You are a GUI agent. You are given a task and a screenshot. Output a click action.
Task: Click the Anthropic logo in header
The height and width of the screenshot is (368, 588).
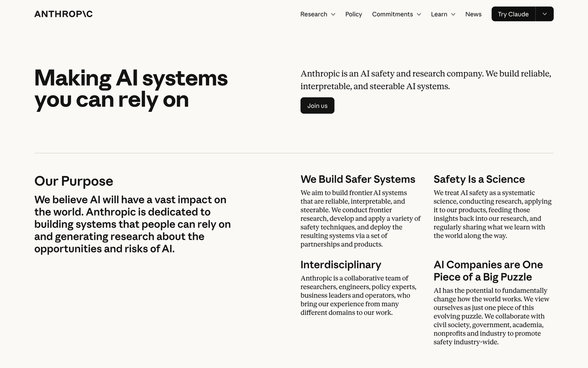64,14
